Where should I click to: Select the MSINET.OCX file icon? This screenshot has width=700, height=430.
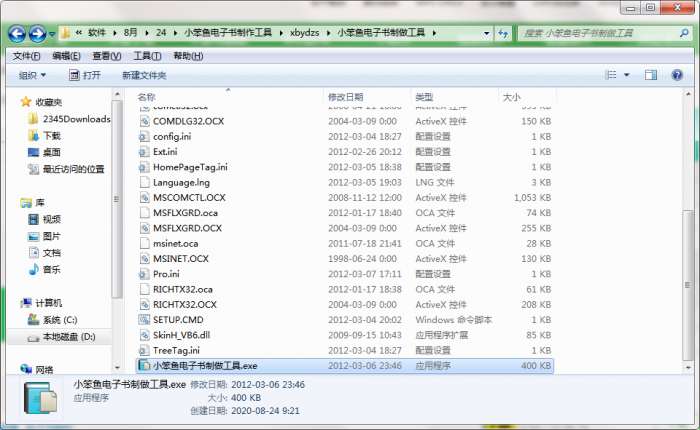pyautogui.click(x=144, y=259)
